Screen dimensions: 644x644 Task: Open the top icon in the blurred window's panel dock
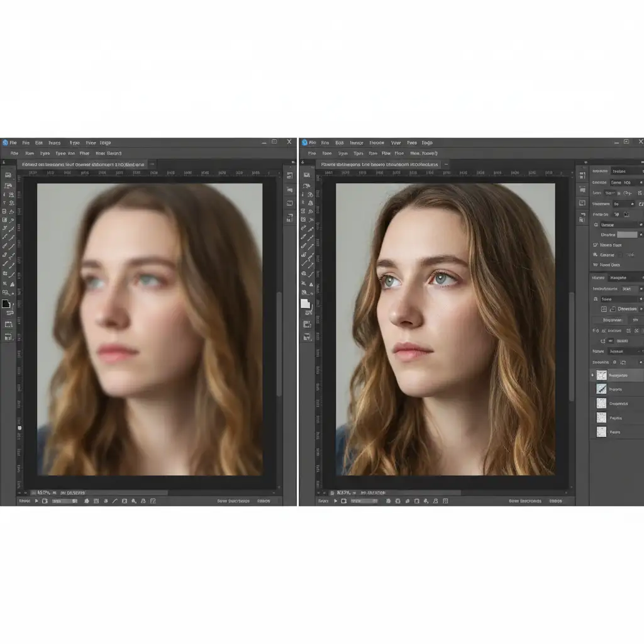click(289, 175)
